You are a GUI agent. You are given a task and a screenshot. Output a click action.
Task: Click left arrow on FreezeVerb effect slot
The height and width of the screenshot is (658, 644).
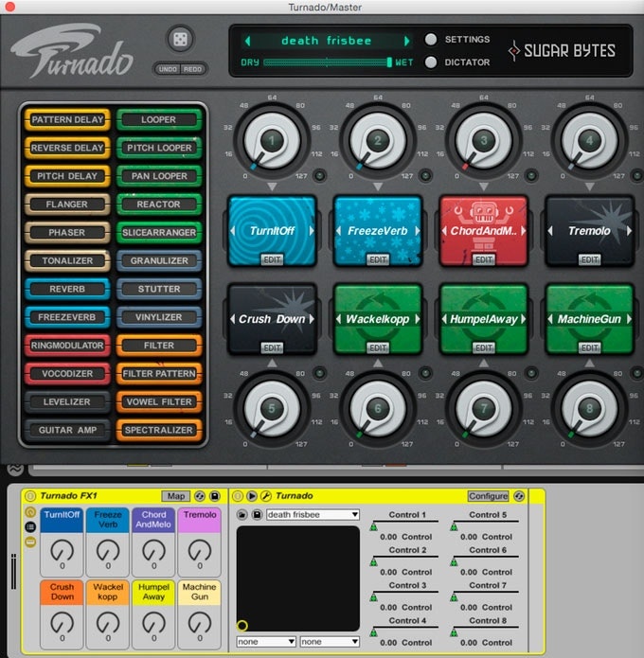click(x=338, y=231)
